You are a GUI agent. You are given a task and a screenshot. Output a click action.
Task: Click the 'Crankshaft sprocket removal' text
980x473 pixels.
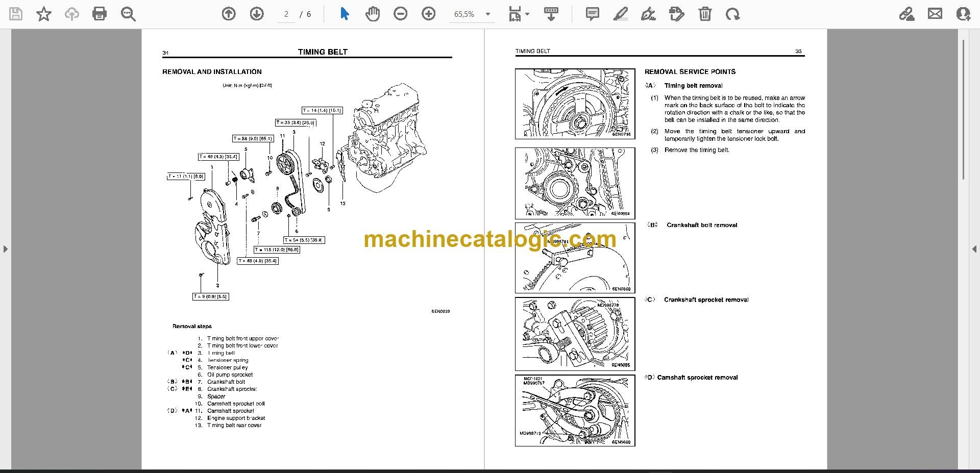(x=706, y=300)
